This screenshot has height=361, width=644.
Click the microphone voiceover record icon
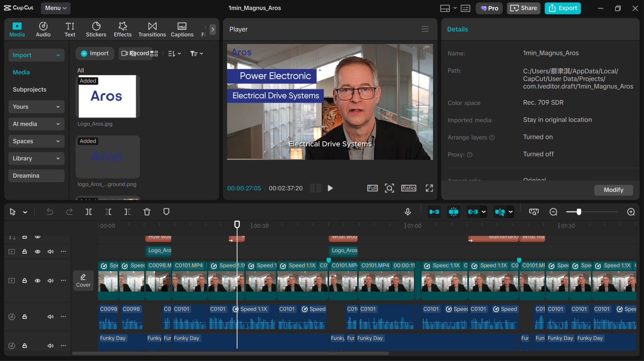407,212
